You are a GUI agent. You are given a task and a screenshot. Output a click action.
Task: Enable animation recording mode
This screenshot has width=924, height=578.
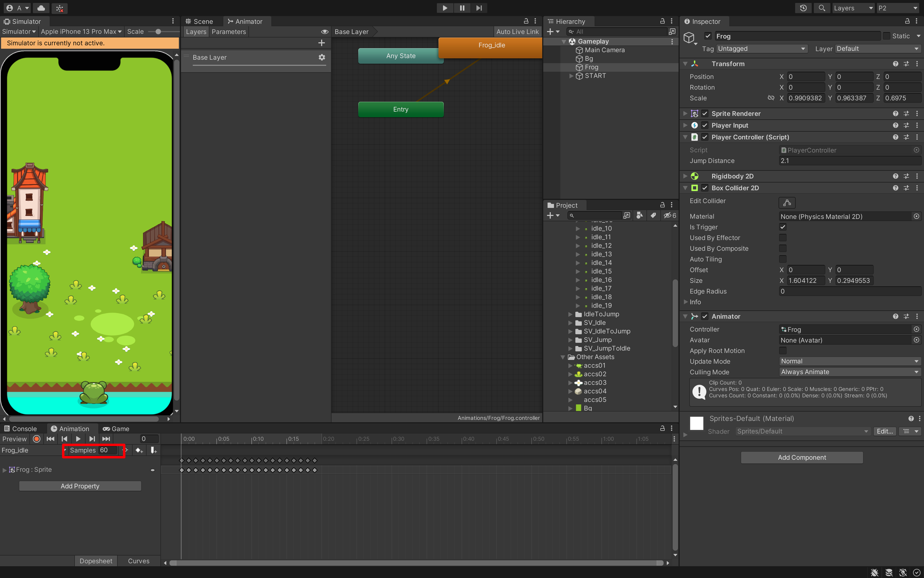37,439
